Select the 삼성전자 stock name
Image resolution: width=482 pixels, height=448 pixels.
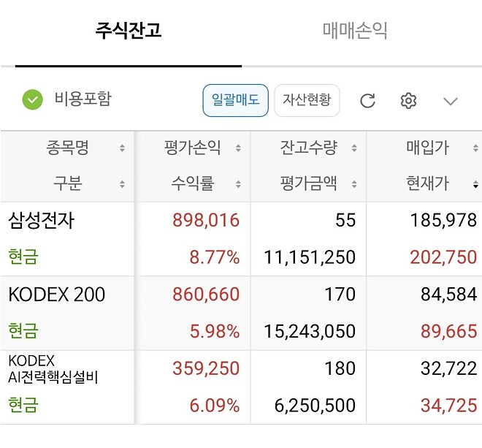tap(41, 220)
